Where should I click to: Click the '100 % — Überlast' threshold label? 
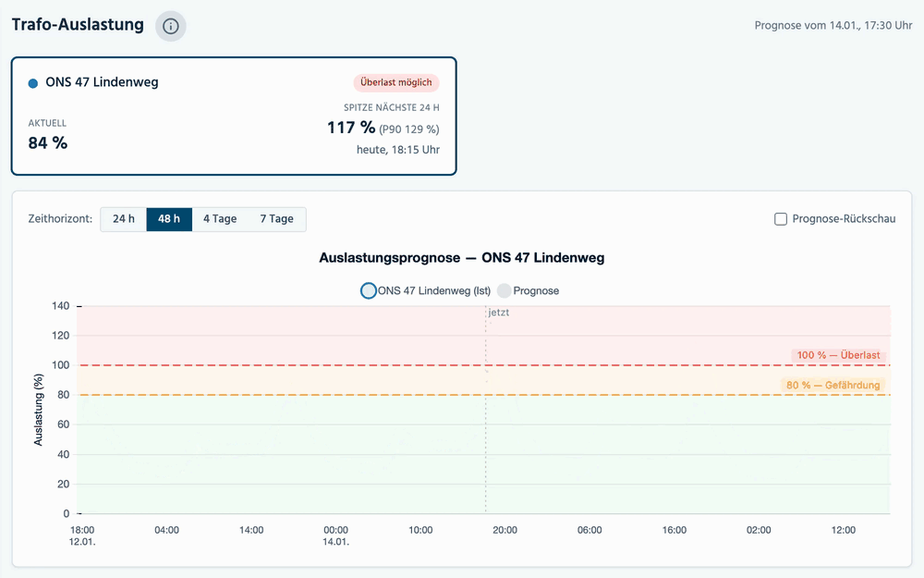[839, 355]
